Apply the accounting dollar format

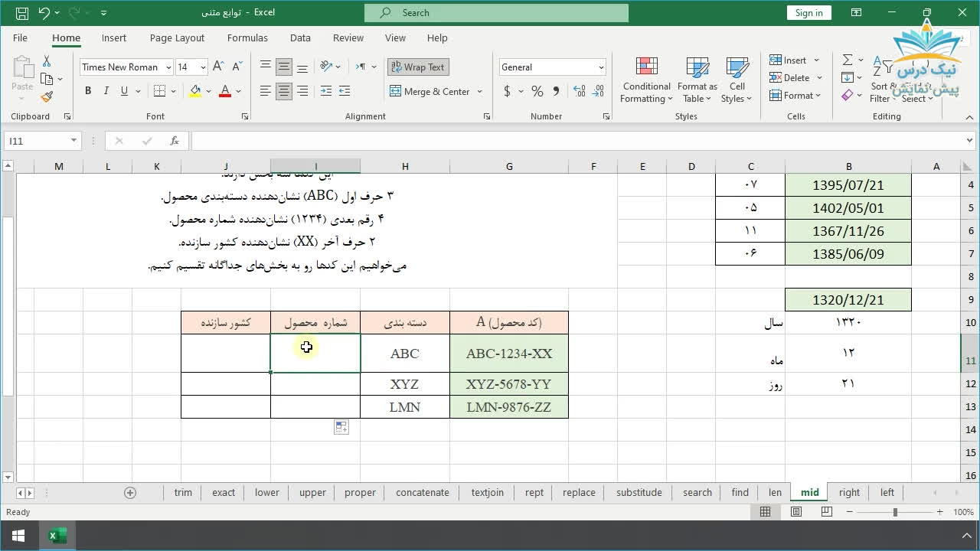pos(507,91)
